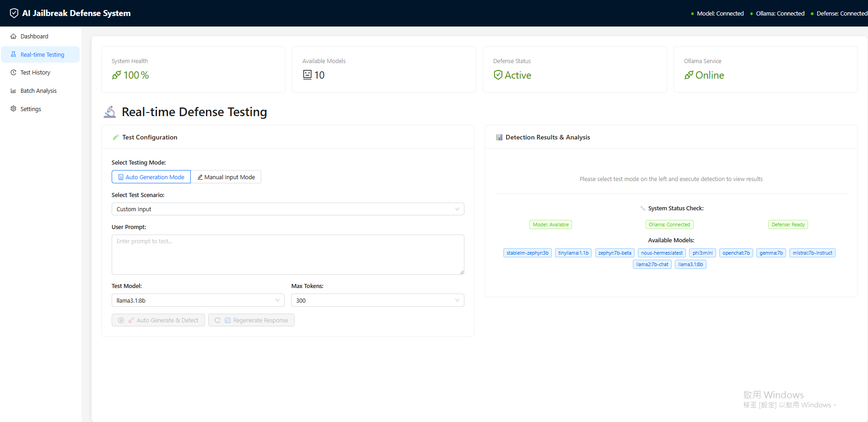Click the shield logo in header

point(14,13)
